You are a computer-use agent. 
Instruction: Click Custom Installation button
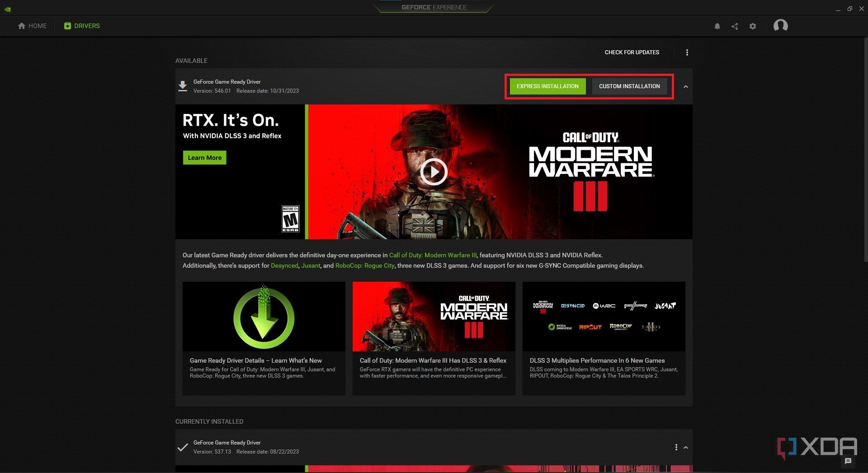(x=629, y=86)
